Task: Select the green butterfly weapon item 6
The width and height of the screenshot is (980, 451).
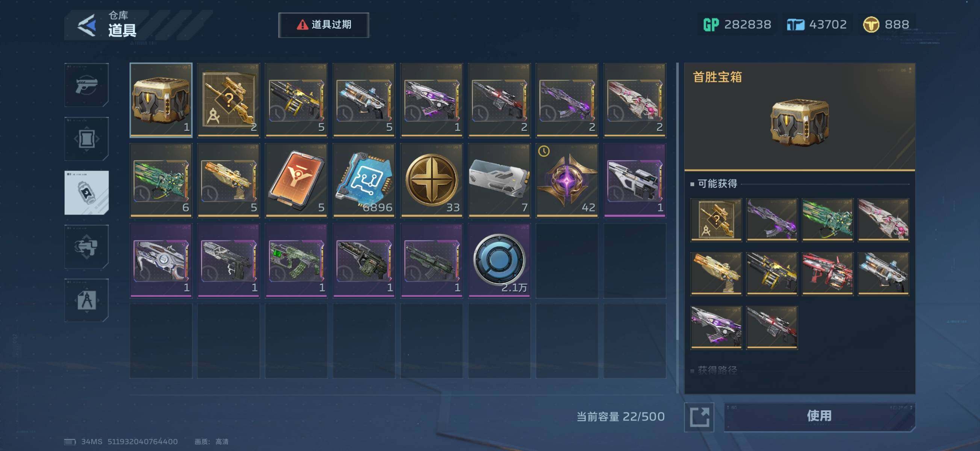Action: point(161,180)
